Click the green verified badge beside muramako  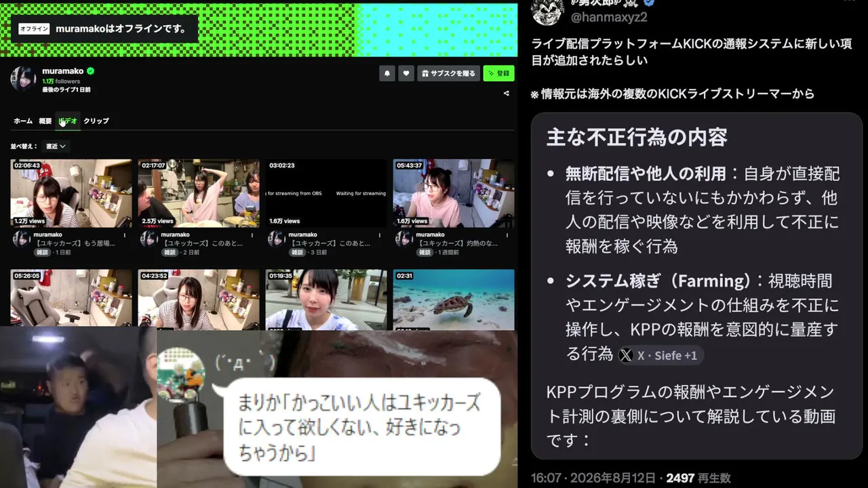tap(90, 70)
